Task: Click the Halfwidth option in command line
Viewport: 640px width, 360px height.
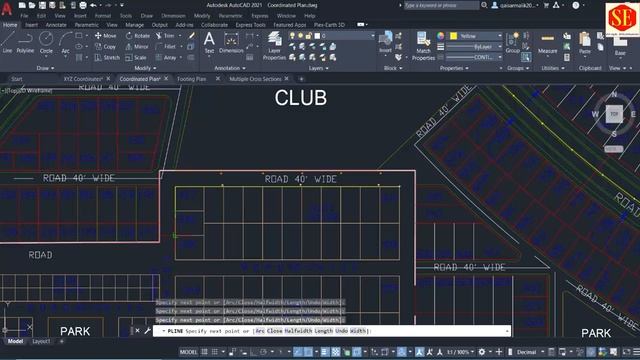Action: coord(298,331)
